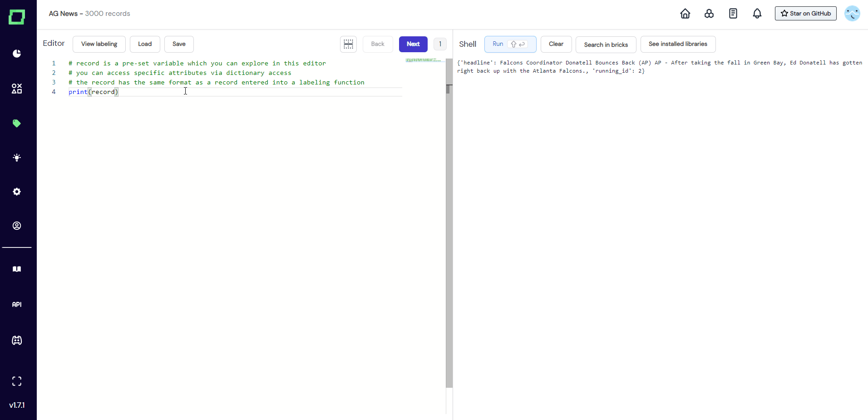Viewport: 868px width, 420px height.
Task: Click the green Kern Refinery logo
Action: pyautogui.click(x=17, y=17)
